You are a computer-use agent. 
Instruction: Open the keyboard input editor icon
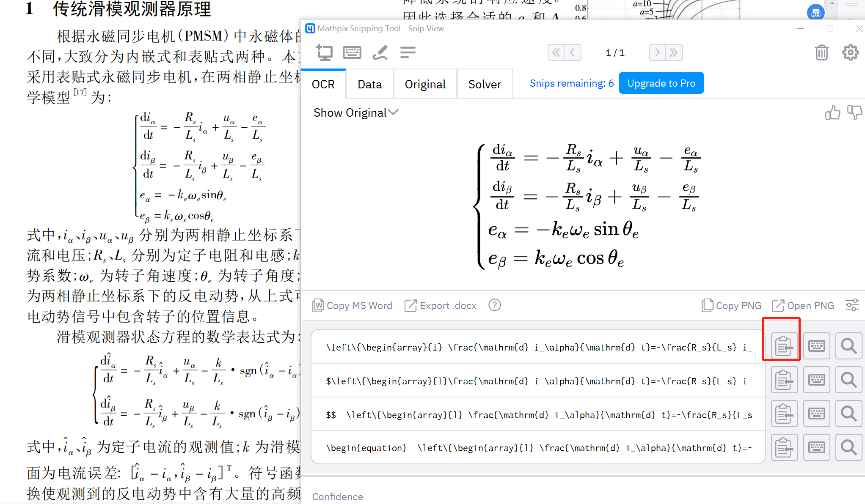point(352,52)
